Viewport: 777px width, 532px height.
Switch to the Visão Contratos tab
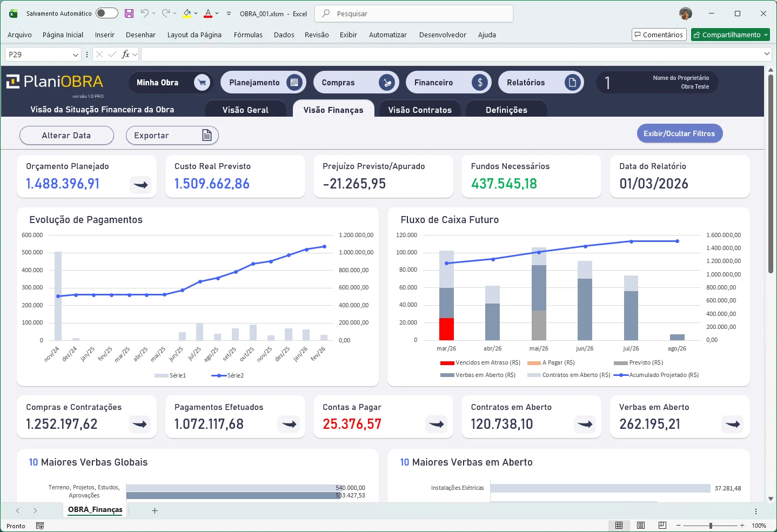(x=420, y=109)
